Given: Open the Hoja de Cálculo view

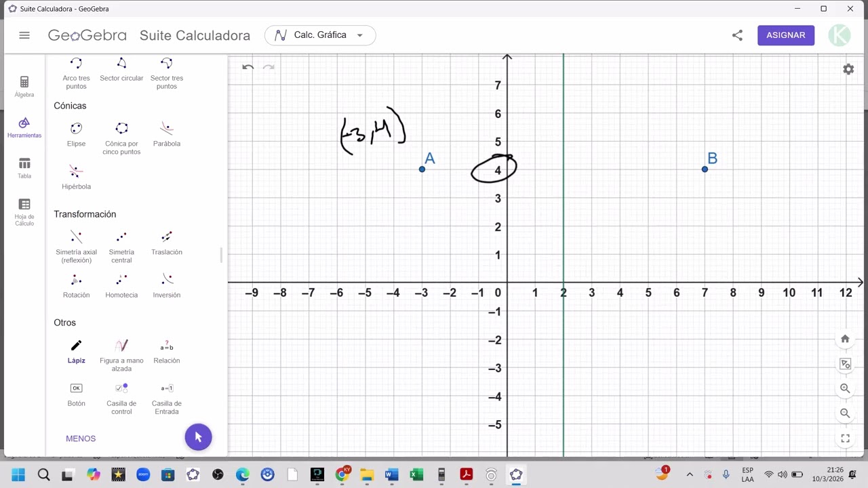Looking at the screenshot, I should point(24,212).
